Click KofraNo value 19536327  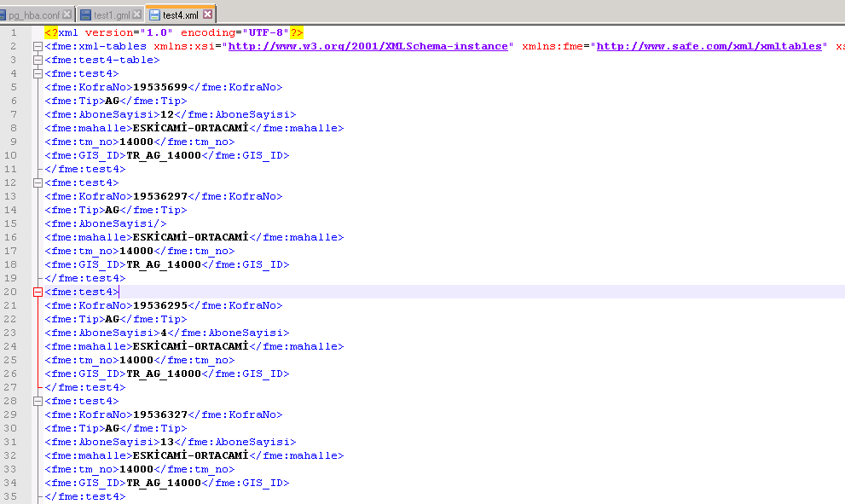coord(160,414)
